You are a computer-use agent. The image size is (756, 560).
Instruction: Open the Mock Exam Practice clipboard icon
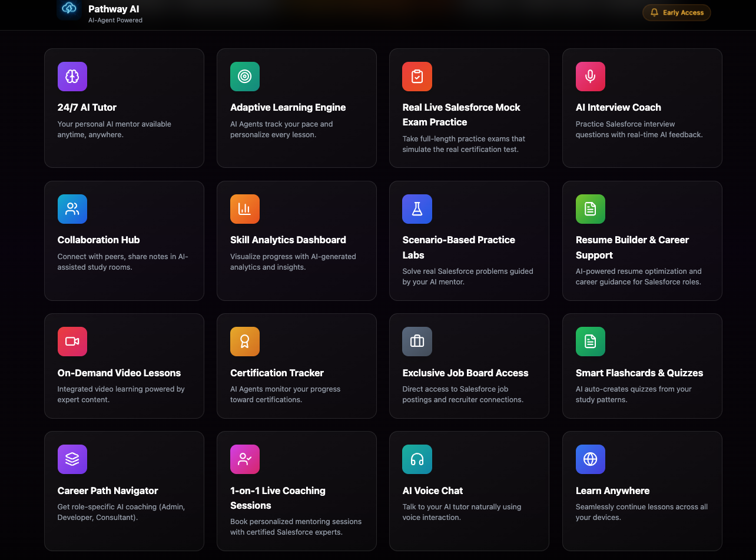coord(417,76)
